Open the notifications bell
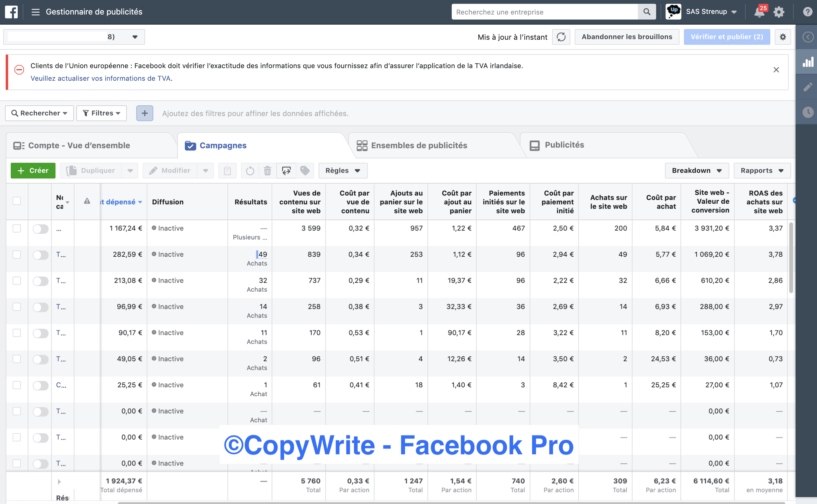 pos(759,12)
